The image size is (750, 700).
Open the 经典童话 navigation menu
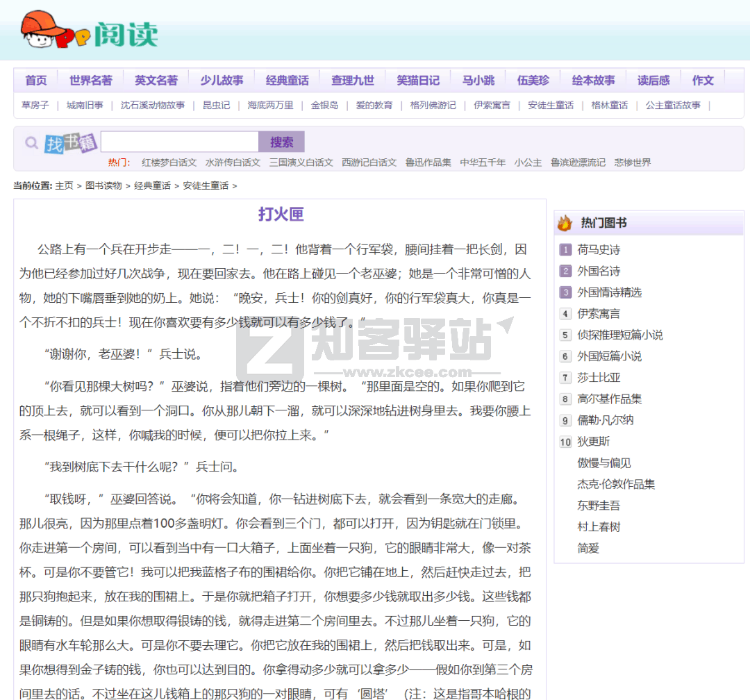pos(287,80)
